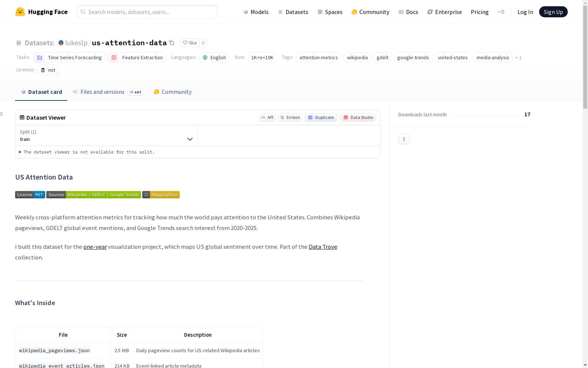Click the Sources Wikipedia GDELT Google Trends badge
The image size is (588, 368).
94,195
